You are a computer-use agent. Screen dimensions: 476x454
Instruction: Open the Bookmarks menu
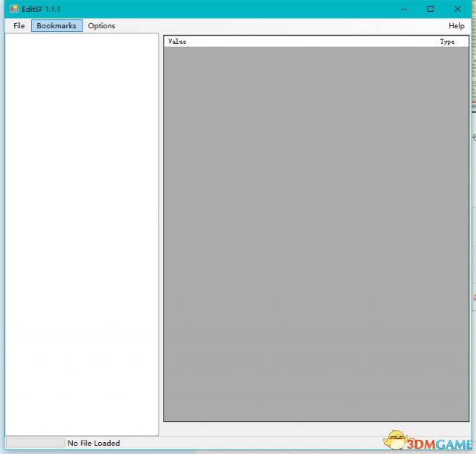[57, 25]
